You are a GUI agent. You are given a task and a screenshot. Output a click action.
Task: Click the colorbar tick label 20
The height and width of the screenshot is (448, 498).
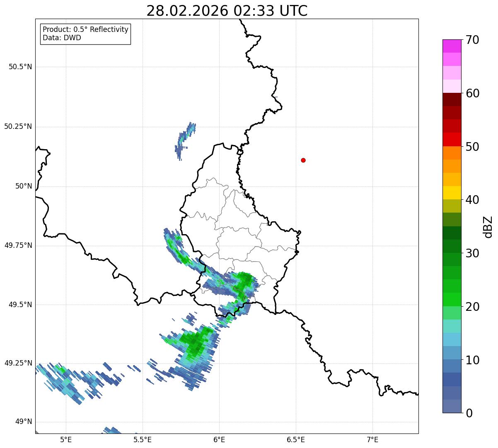pos(472,307)
